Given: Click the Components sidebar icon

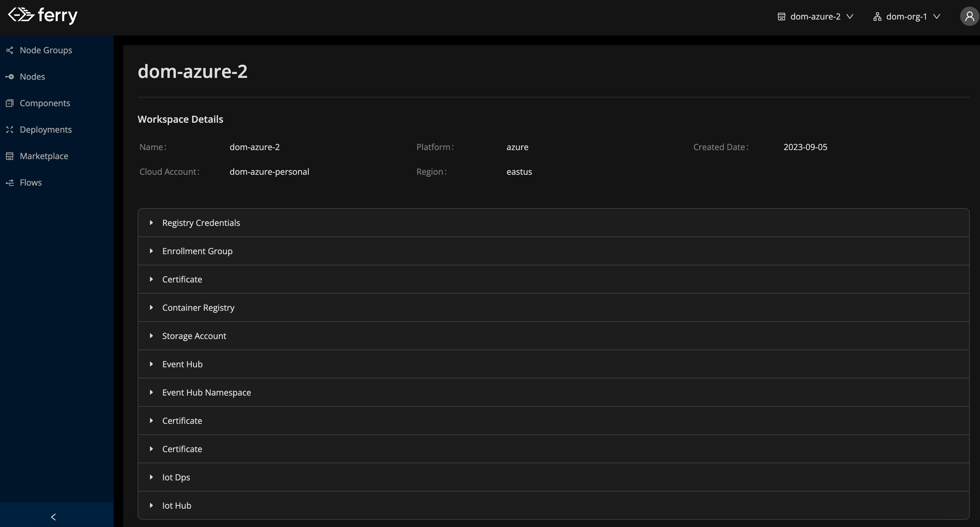Looking at the screenshot, I should (x=10, y=103).
